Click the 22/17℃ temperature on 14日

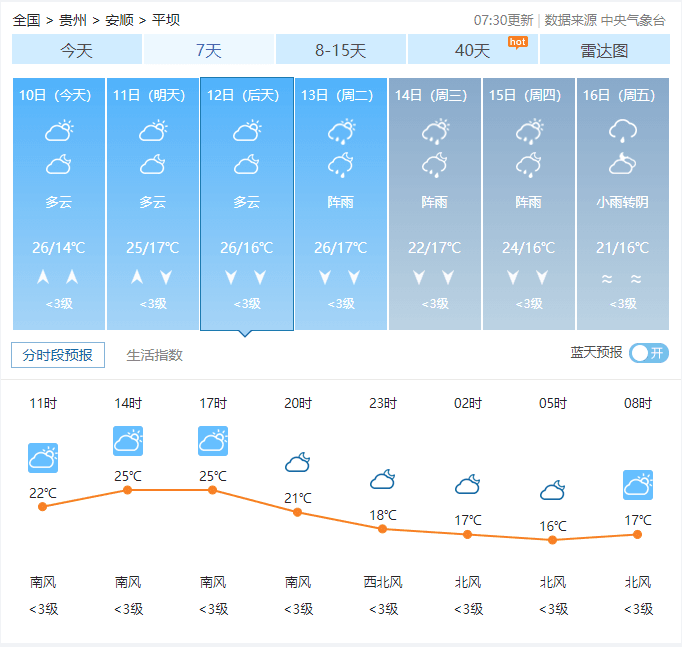pos(435,248)
